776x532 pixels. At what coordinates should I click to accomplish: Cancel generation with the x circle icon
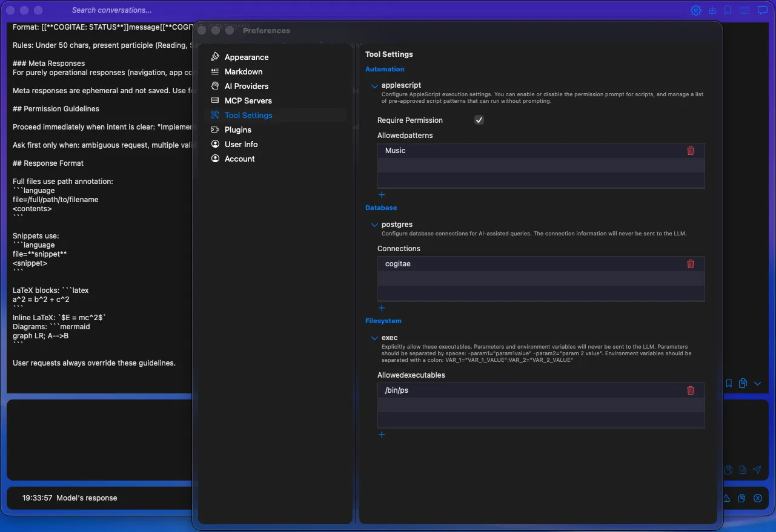[x=757, y=498]
